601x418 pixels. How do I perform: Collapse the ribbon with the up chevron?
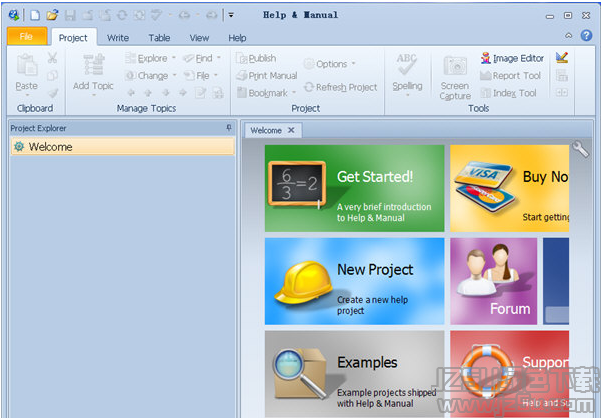click(568, 36)
